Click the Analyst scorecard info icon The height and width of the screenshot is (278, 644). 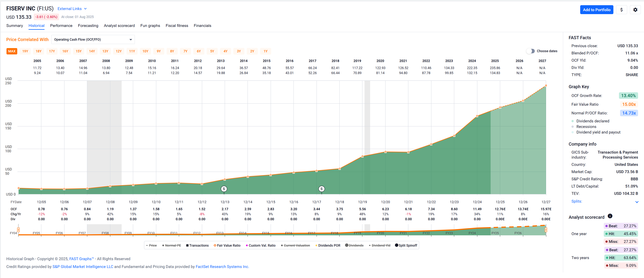pos(610,216)
